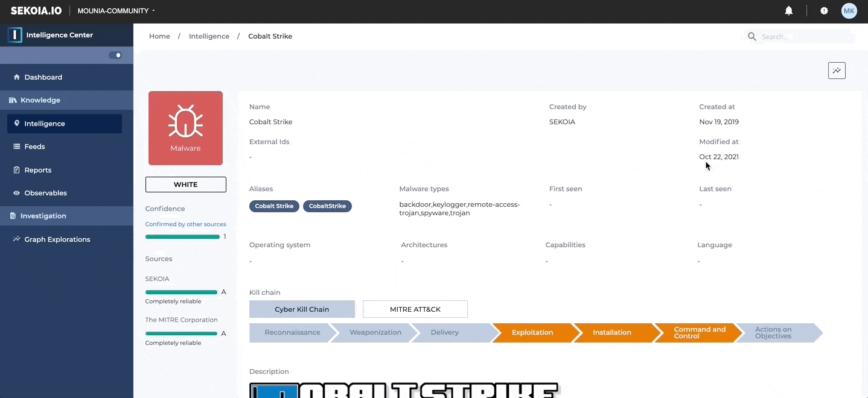This screenshot has height=398, width=868.
Task: Go to Intelligence breadcrumb
Action: [x=209, y=36]
